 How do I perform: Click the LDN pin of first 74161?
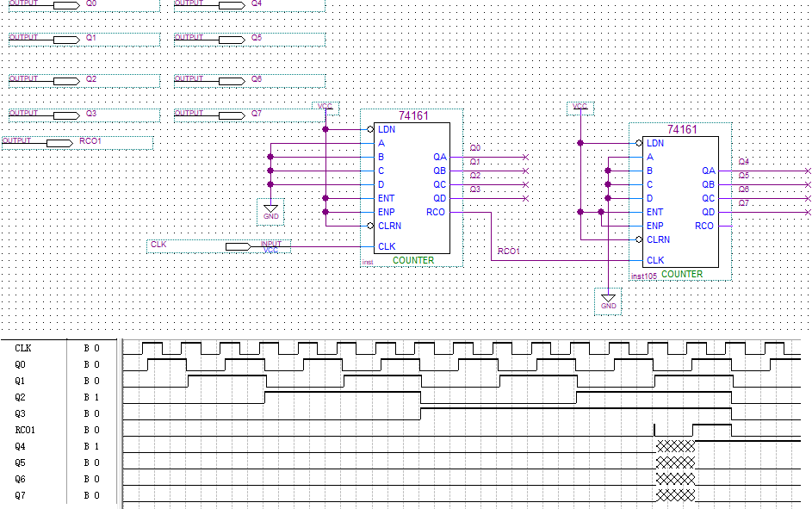coord(387,129)
